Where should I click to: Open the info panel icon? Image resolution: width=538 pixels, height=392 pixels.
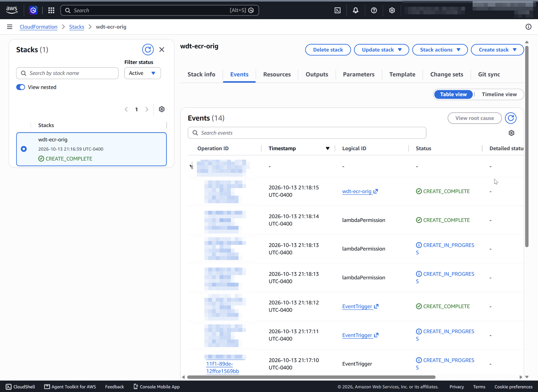click(x=529, y=27)
